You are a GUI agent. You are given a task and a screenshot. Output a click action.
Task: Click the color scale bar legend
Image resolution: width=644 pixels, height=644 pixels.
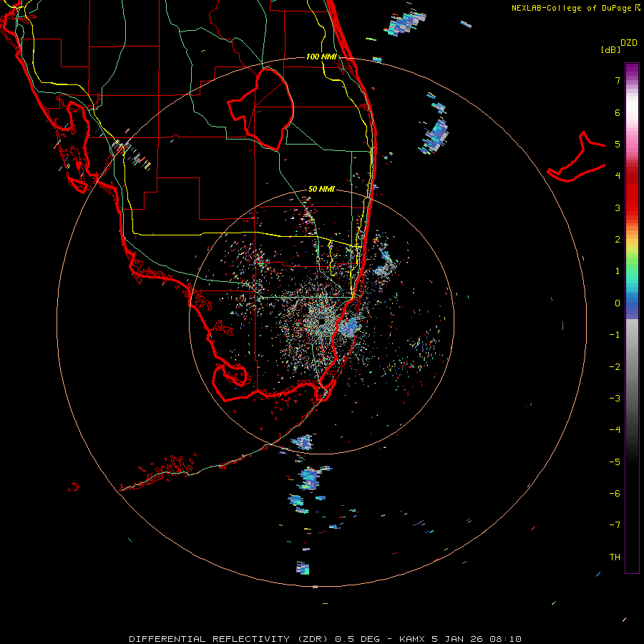(632, 318)
